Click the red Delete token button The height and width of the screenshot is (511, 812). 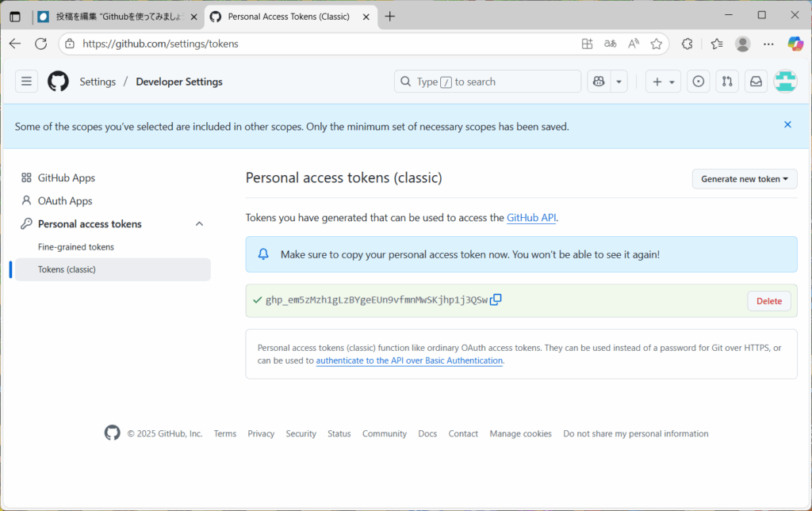(x=768, y=301)
